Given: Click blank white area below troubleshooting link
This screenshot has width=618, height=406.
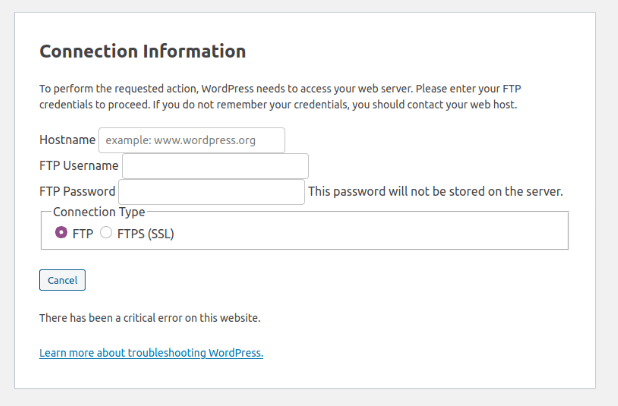Looking at the screenshot, I should click(x=300, y=375).
